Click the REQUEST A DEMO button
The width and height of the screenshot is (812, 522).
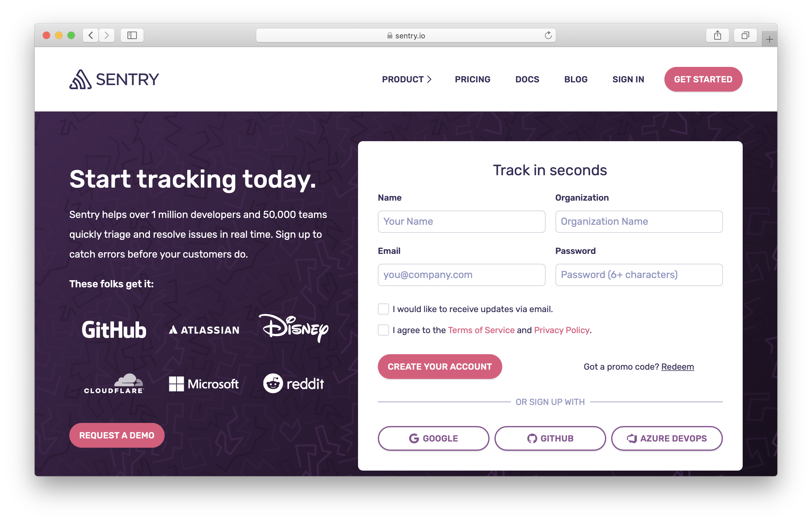point(117,435)
